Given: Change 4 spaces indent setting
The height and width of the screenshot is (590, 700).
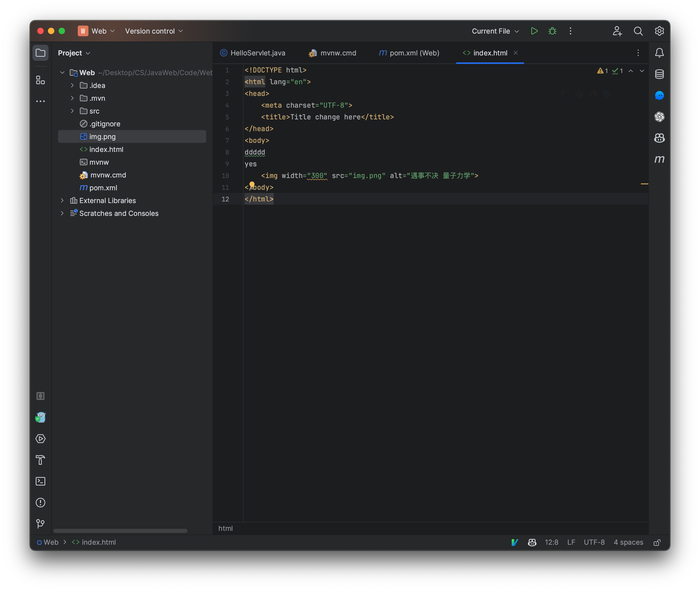Looking at the screenshot, I should [628, 543].
